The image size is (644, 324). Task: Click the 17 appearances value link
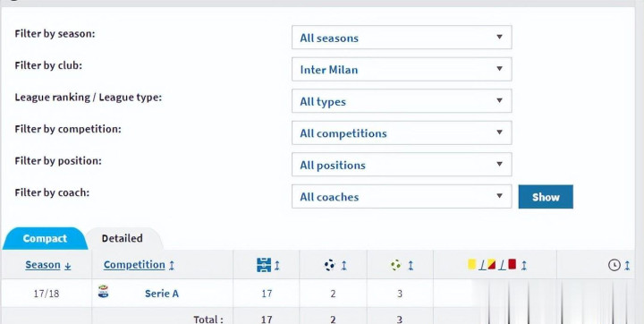(267, 294)
